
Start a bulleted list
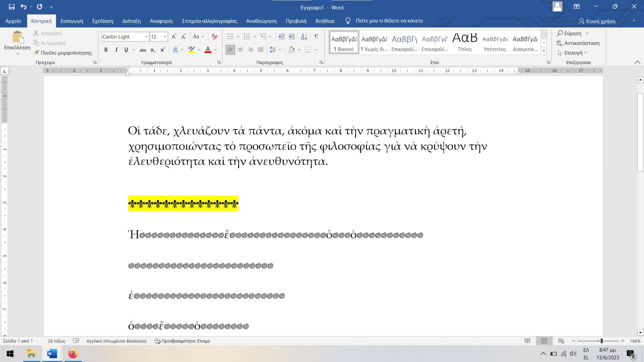[x=230, y=37]
